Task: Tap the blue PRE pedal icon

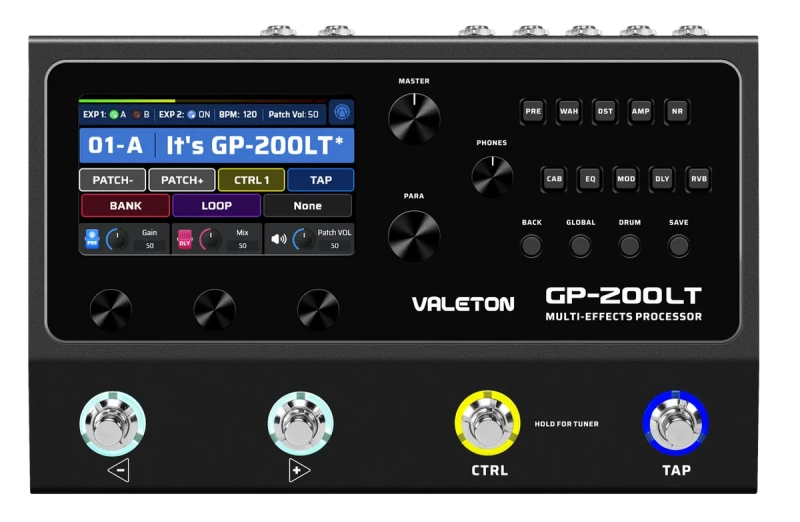Action: [x=92, y=239]
